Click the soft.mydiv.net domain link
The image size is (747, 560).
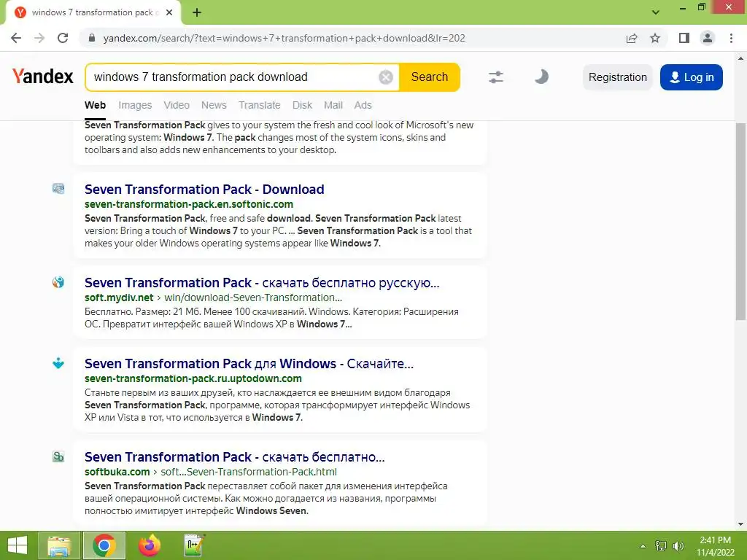pyautogui.click(x=119, y=297)
